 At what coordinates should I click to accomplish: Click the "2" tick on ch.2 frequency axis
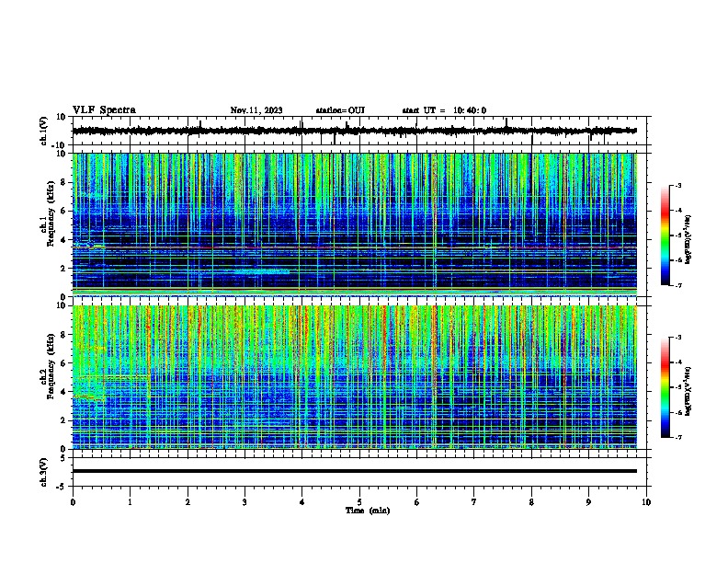(x=63, y=420)
